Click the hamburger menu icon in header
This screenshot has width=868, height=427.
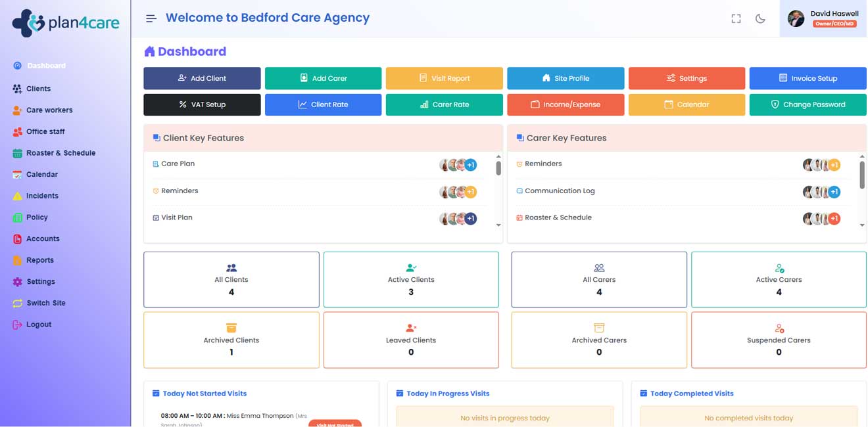click(151, 18)
